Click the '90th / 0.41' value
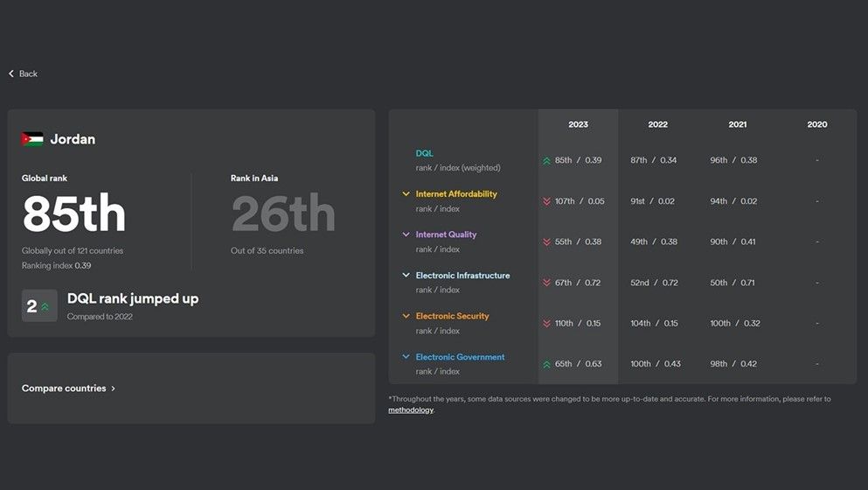 click(x=733, y=241)
